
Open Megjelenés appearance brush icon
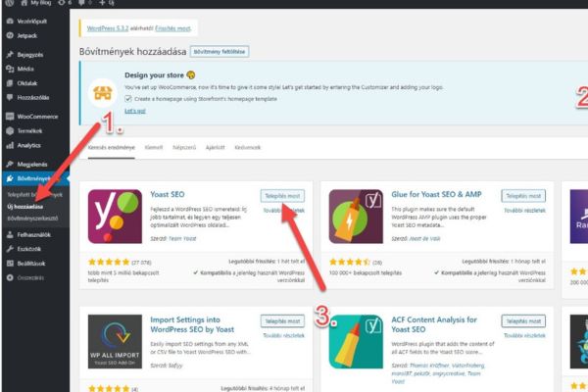[x=10, y=164]
